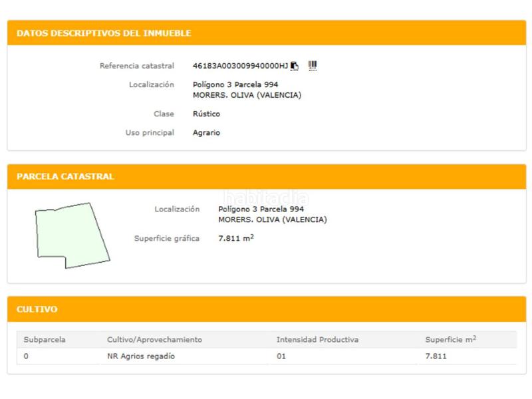The height and width of the screenshot is (399, 532).
Task: Click 'Polígono 3 Parcela 994' in parcela section
Action: [261, 209]
